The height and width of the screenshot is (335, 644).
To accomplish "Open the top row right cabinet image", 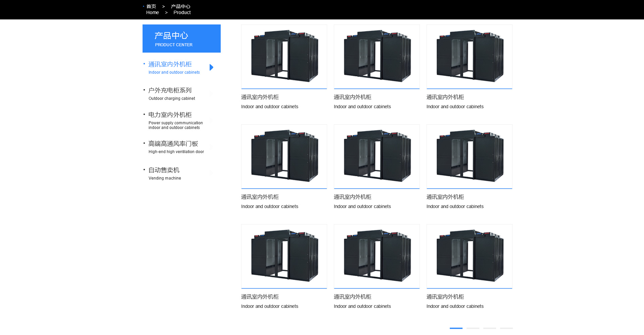I will point(469,57).
